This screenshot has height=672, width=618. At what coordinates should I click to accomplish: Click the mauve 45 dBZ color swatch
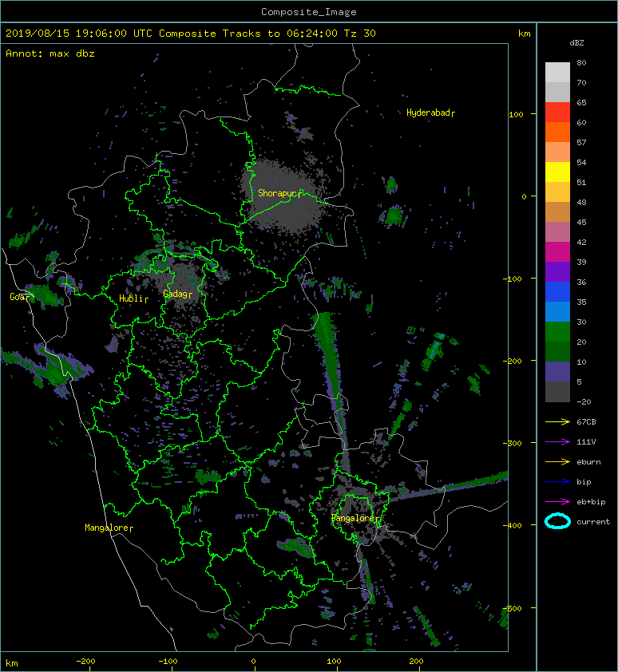[x=557, y=232]
